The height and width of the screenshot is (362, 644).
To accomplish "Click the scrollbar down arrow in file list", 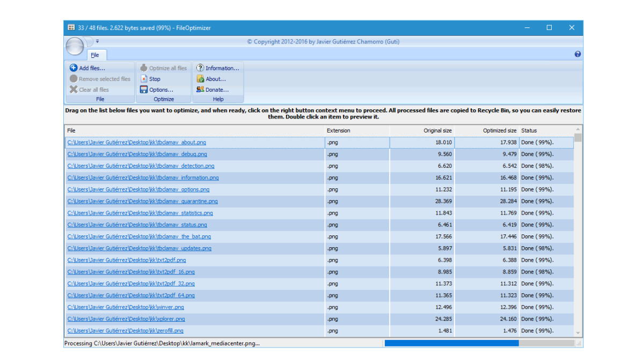I will [578, 333].
